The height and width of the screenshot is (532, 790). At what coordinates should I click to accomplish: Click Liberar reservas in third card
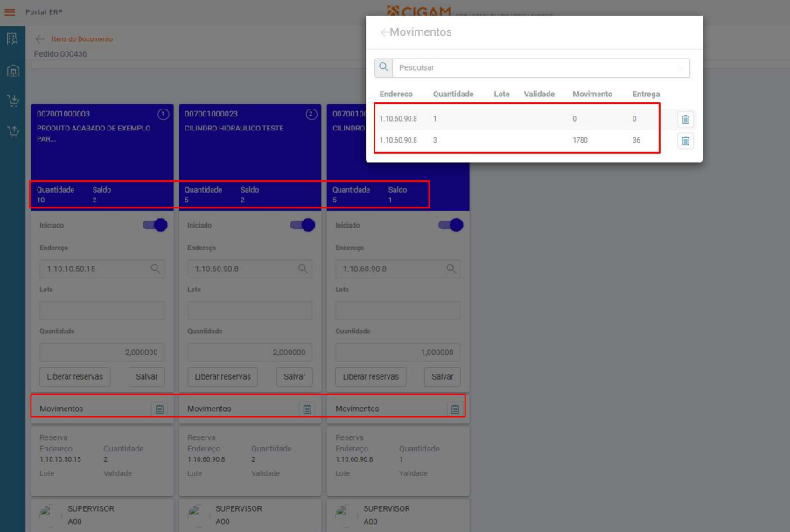370,376
